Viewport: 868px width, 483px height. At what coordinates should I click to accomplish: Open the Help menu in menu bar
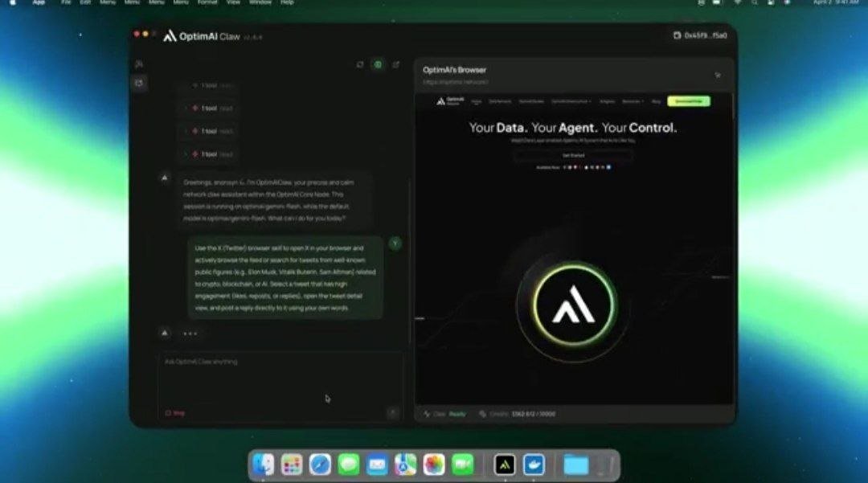(287, 2)
